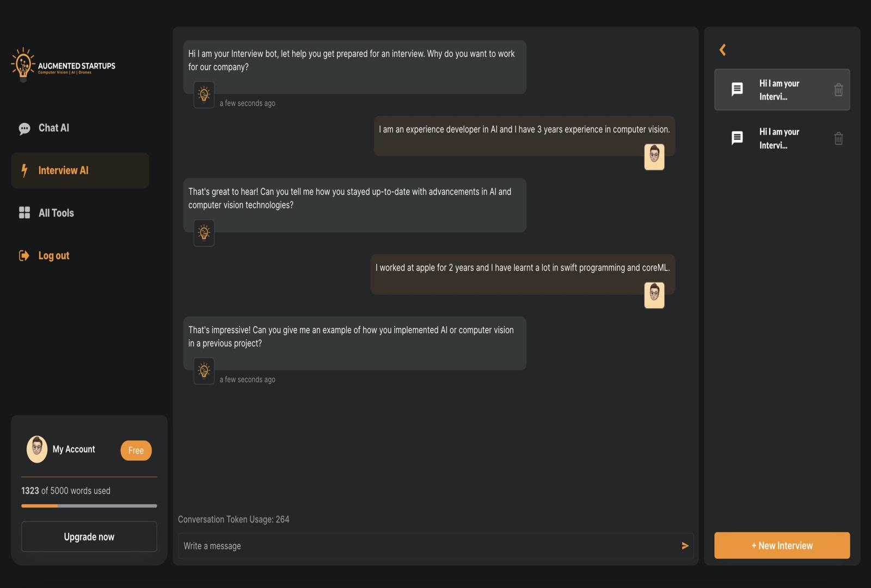Click the Log out arrow icon
This screenshot has height=588, width=871.
[x=24, y=255]
